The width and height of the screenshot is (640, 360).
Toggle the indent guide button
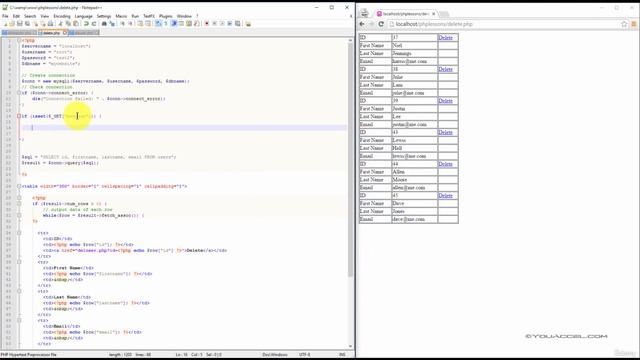coord(174,24)
